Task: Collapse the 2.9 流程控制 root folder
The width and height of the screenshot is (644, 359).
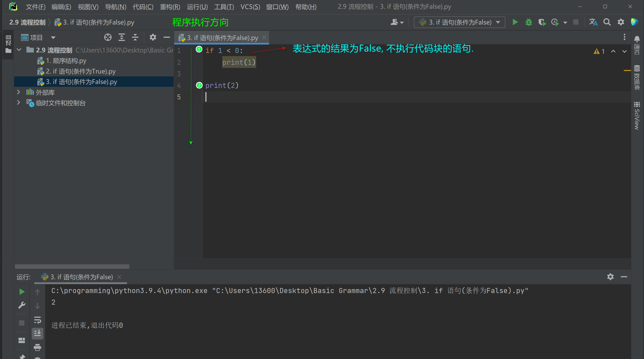Action: pos(19,50)
